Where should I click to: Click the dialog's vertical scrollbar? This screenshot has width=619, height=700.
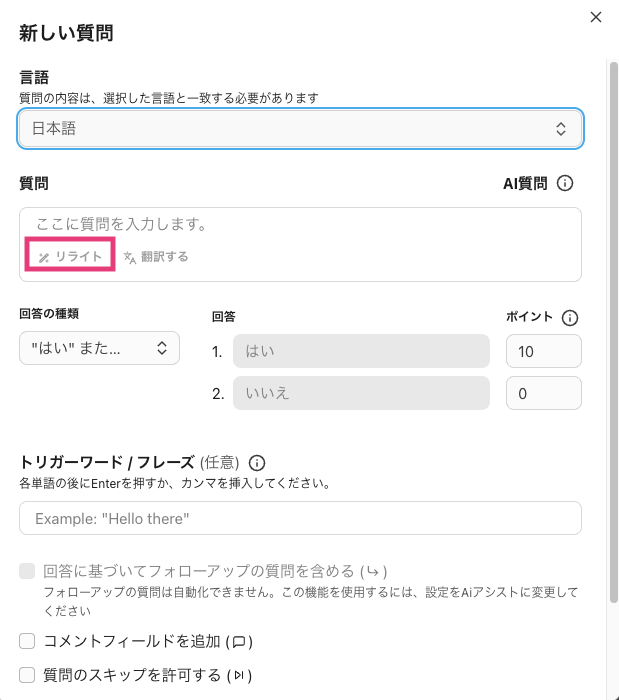point(614,333)
